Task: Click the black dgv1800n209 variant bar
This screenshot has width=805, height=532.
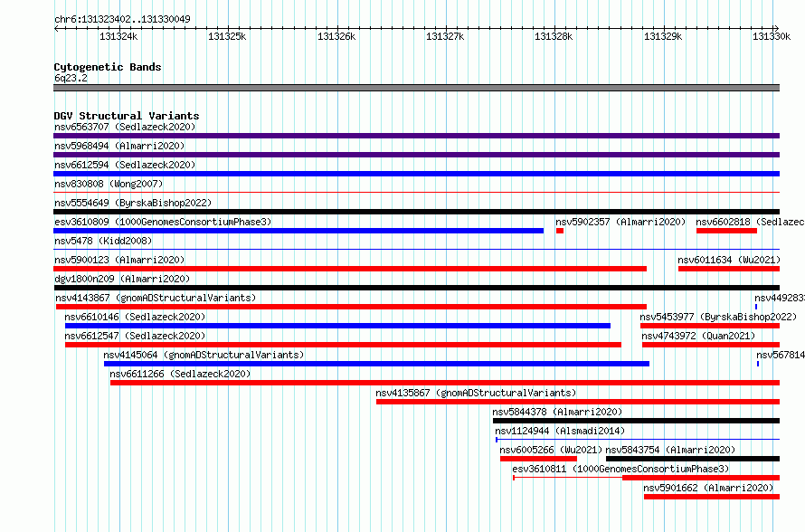Action: click(x=416, y=288)
